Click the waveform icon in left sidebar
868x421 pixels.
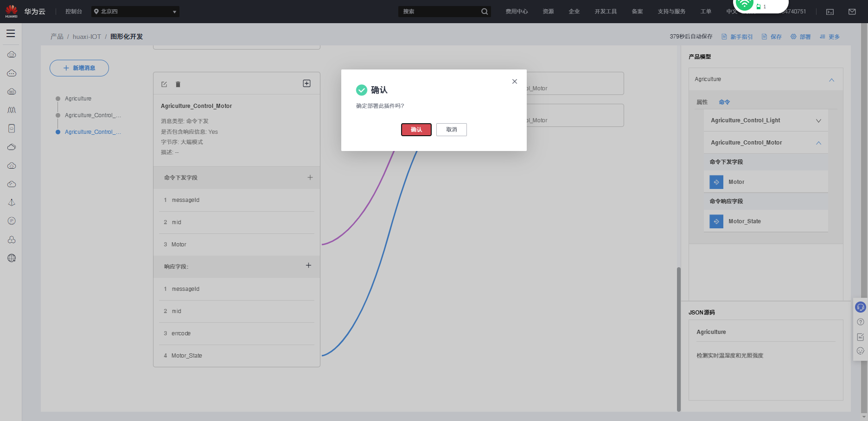[12, 110]
